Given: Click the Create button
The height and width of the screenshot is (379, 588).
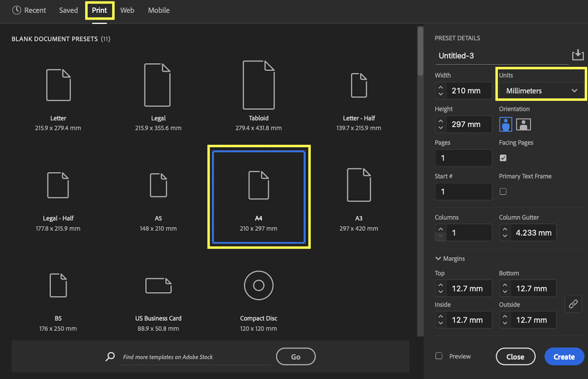Looking at the screenshot, I should (564, 357).
